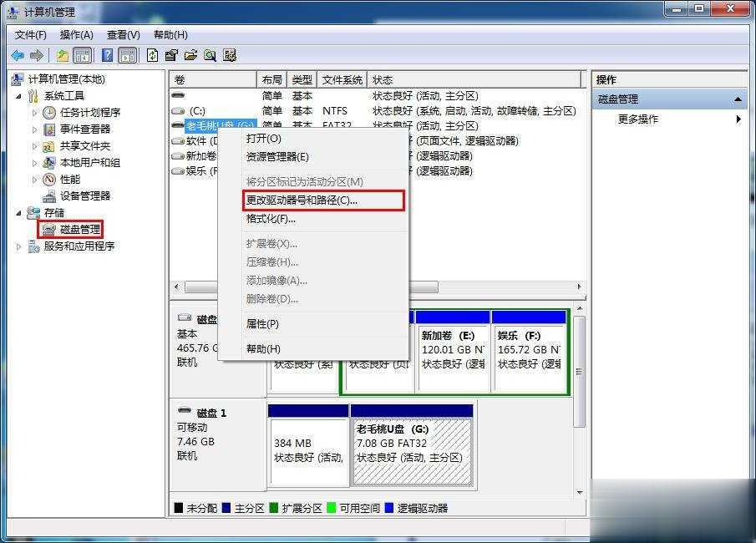Click the blue Help question-mark toolbar icon
The image size is (756, 543).
108,55
